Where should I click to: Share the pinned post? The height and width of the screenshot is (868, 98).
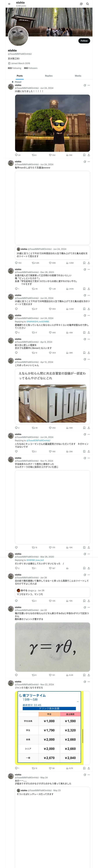(x=89, y=155)
